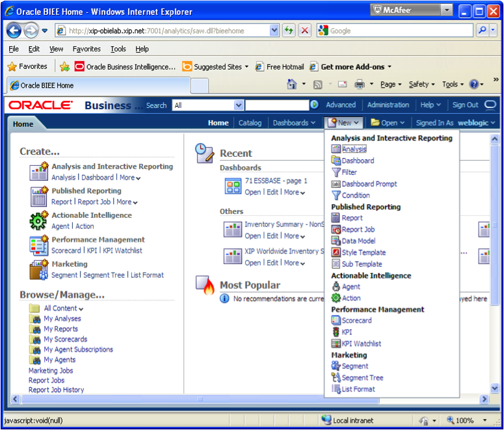
Task: Click the browser refresh button
Action: [x=289, y=31]
